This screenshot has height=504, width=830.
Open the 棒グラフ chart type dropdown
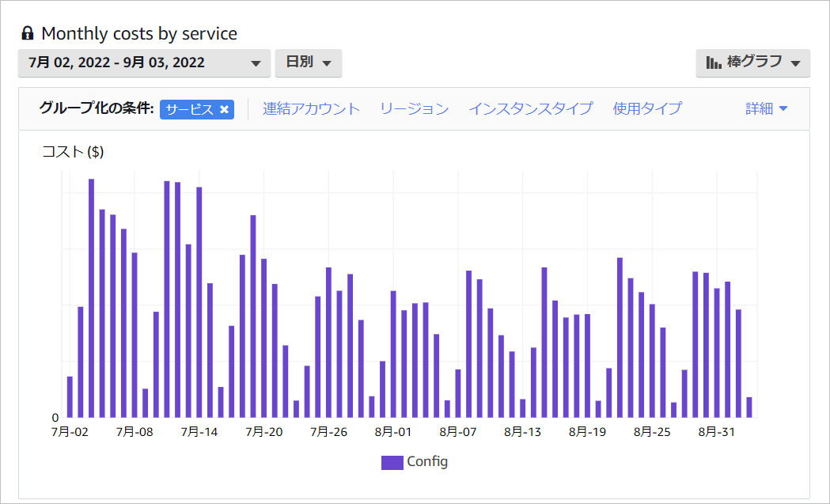[x=752, y=63]
